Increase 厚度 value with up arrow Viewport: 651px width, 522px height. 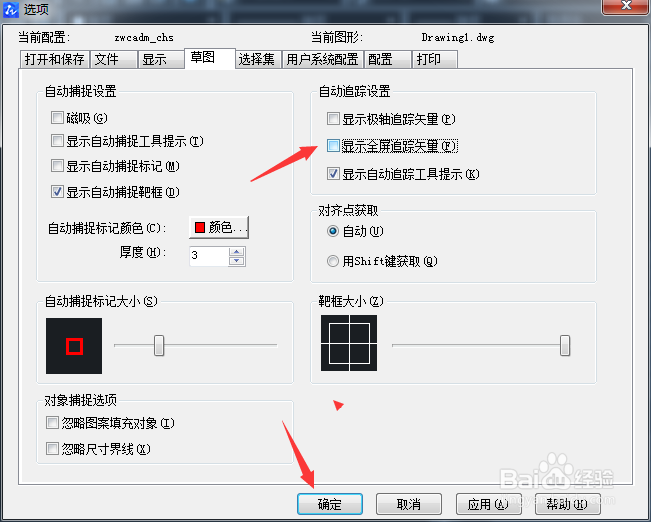click(x=237, y=252)
